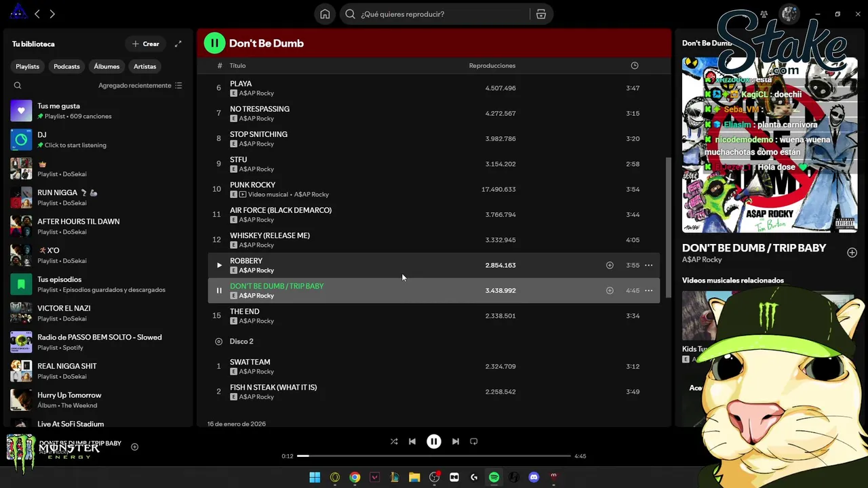
Task: Select the STFU track
Action: tap(433, 164)
